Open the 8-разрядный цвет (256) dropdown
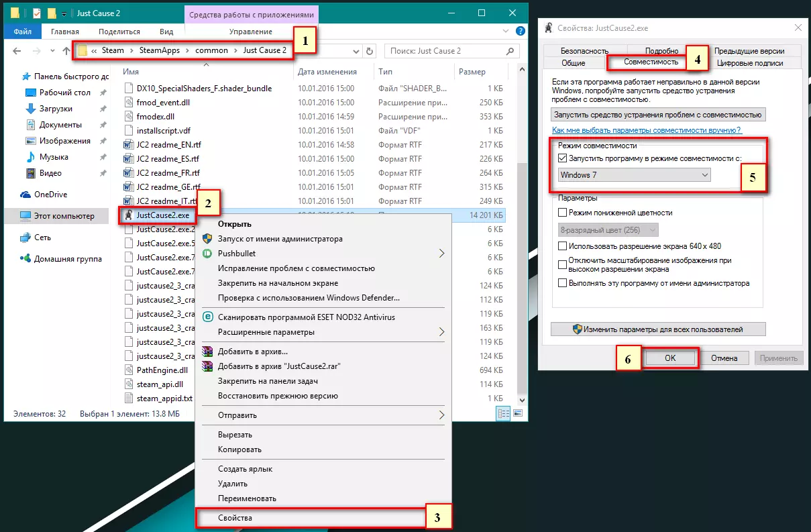811x532 pixels. click(608, 230)
